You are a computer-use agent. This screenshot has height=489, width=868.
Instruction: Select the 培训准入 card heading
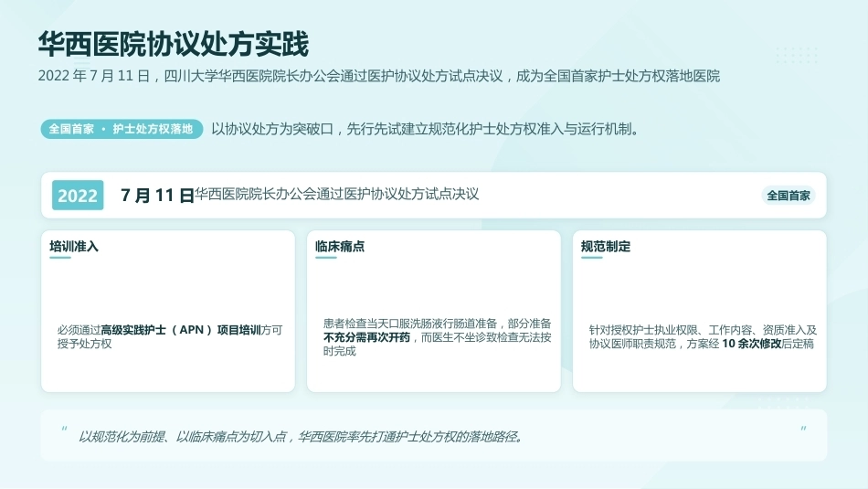(x=74, y=247)
